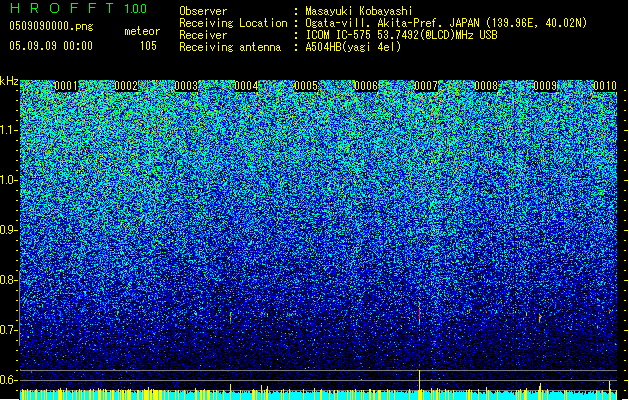This screenshot has width=629, height=400.
Task: Click time marker 0006
Action: click(366, 86)
